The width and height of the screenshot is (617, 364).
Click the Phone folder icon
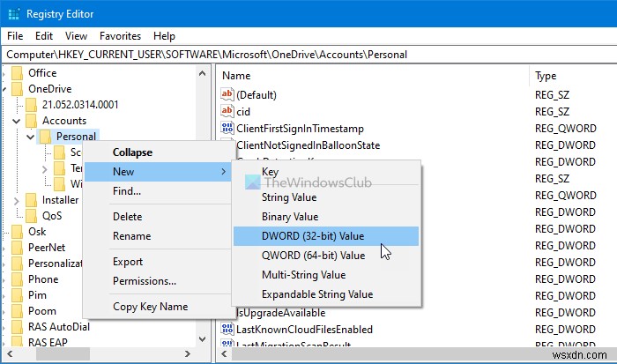(x=18, y=279)
